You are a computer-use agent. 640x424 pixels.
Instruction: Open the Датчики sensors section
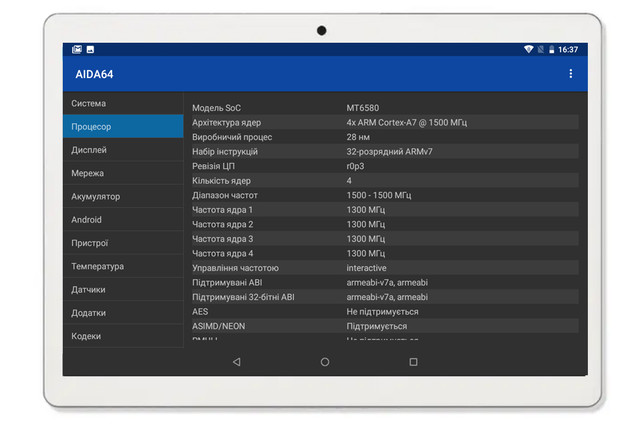tap(123, 290)
